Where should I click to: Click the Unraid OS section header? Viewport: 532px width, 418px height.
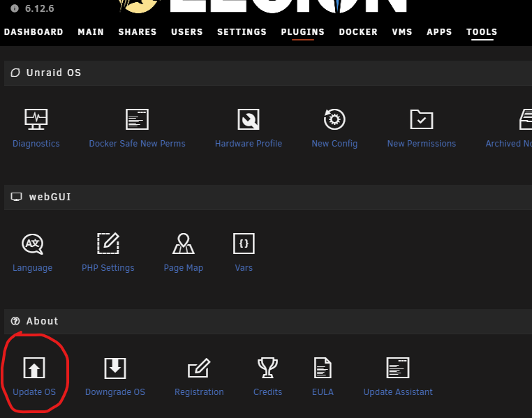tap(268, 73)
